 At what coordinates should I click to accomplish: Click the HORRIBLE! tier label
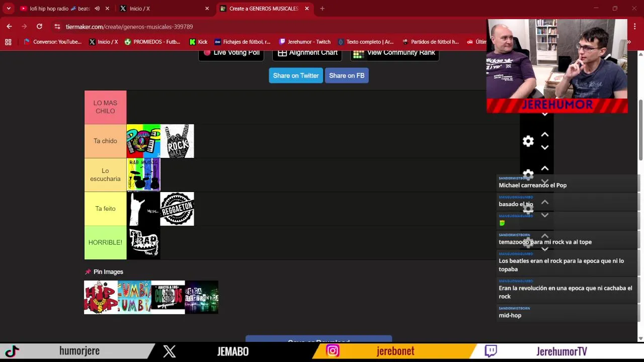click(x=105, y=242)
